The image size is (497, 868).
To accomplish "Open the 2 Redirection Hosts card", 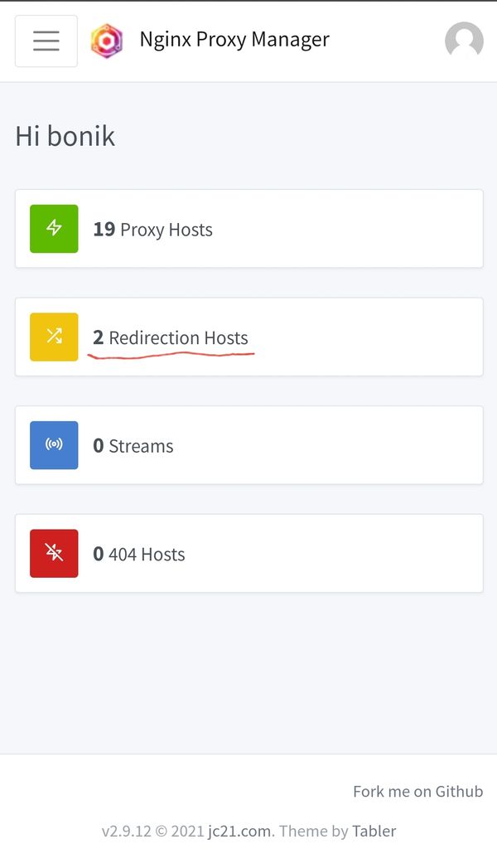I will 248,337.
